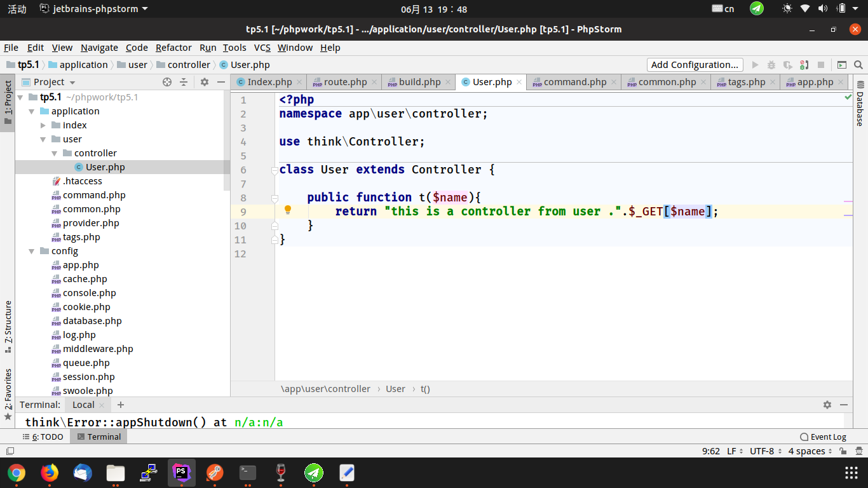Click the yellow lightbulb intention icon
This screenshot has width=868, height=488.
[x=287, y=210]
